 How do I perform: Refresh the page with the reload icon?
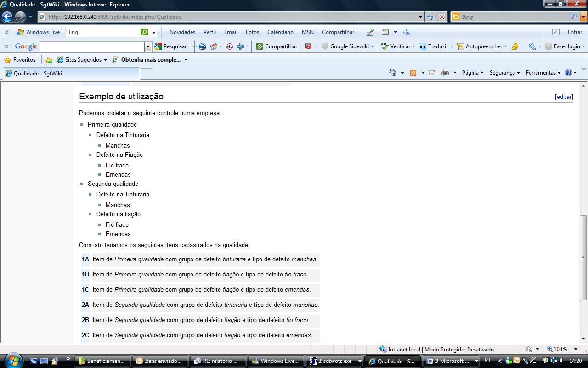[430, 17]
